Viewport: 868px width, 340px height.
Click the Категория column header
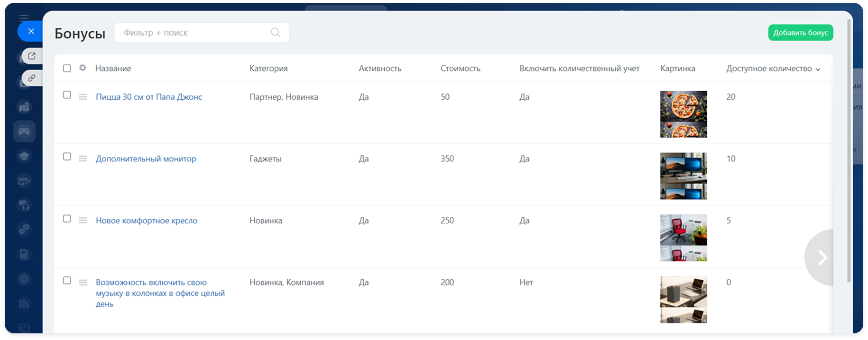coord(268,68)
